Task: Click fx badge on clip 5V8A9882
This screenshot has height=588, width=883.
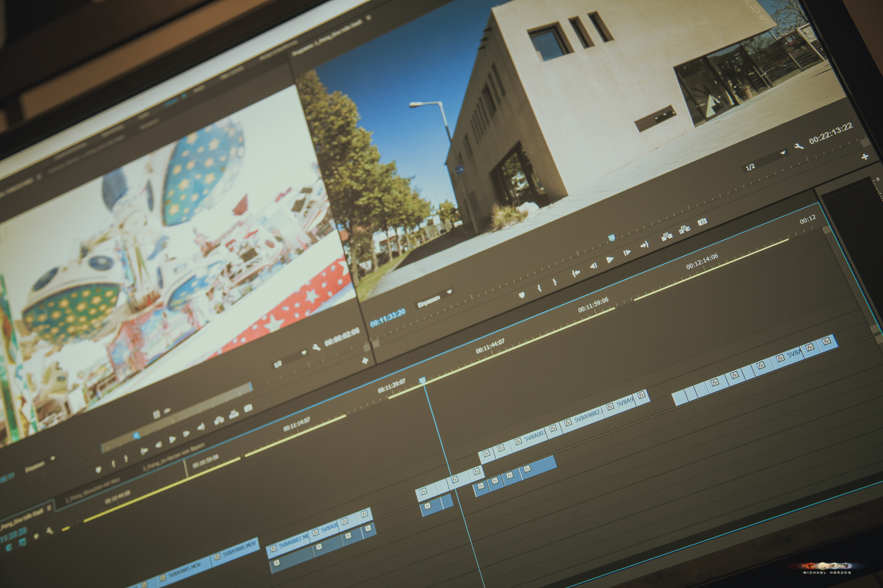Action: 568,422
